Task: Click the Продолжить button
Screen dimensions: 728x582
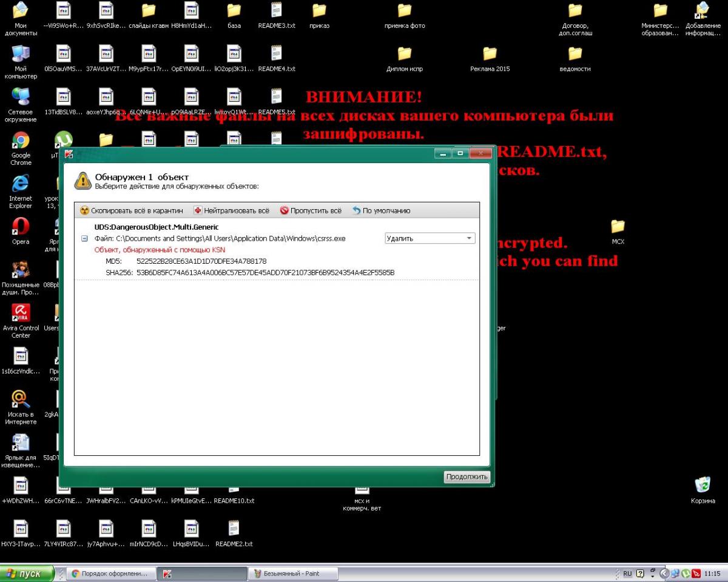Action: 467,477
